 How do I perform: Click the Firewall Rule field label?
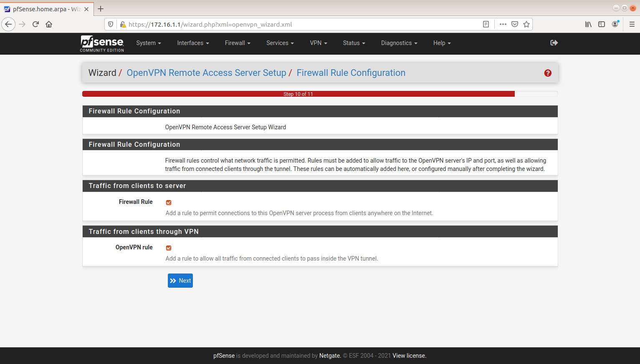136,202
